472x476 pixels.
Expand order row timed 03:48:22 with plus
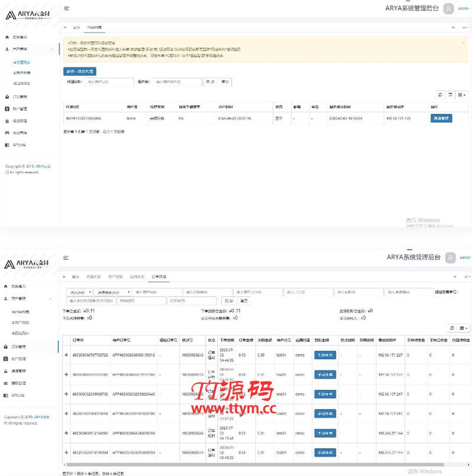(67, 452)
